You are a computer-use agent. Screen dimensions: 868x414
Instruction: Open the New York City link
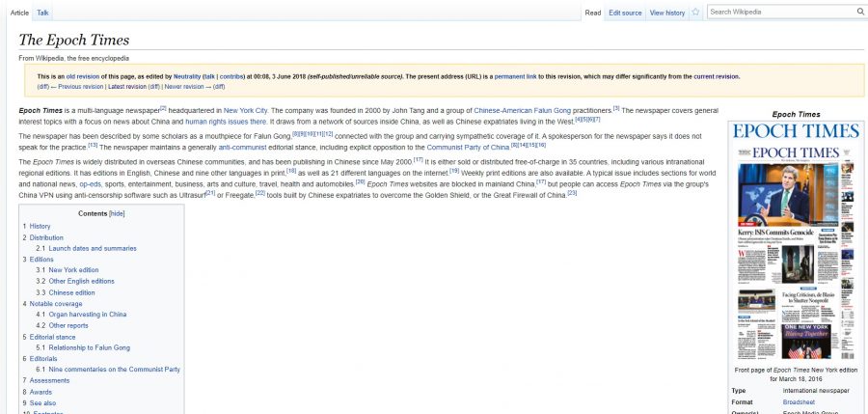click(x=245, y=111)
